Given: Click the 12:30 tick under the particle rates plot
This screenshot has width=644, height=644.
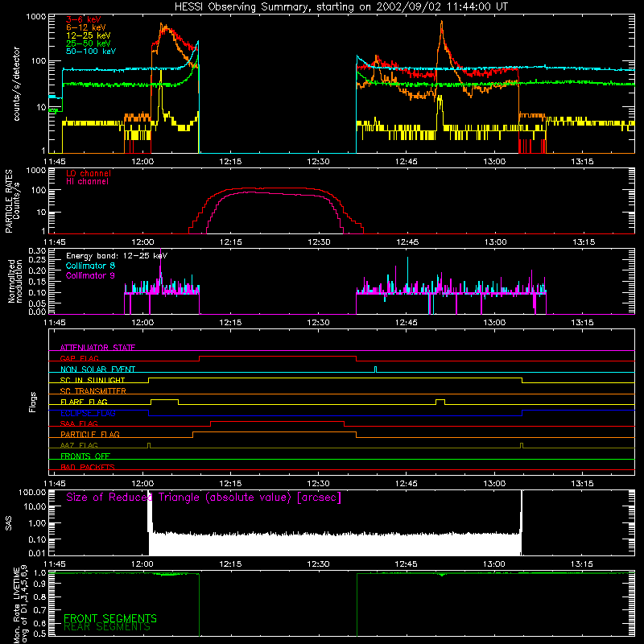Looking at the screenshot, I should click(x=319, y=242).
